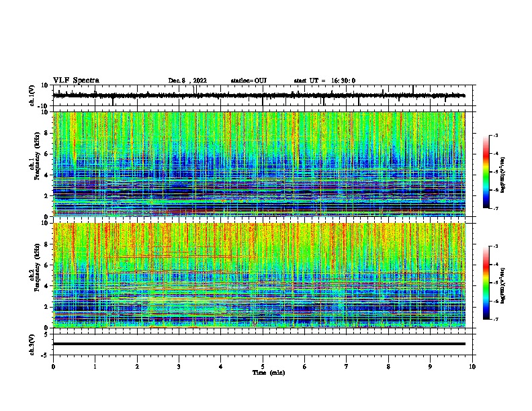
Task: Click the log(PSD) label beside the ch.2 color bar
Action: 503,285
